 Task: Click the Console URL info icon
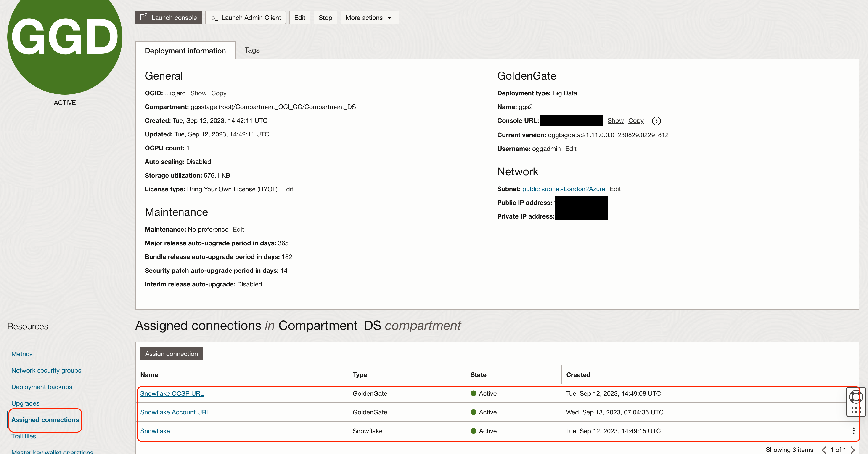point(656,121)
